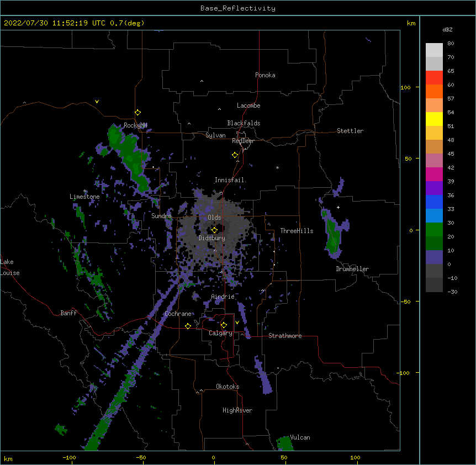
Task: Click the yellow marker south of RedDeer
Action: click(235, 155)
